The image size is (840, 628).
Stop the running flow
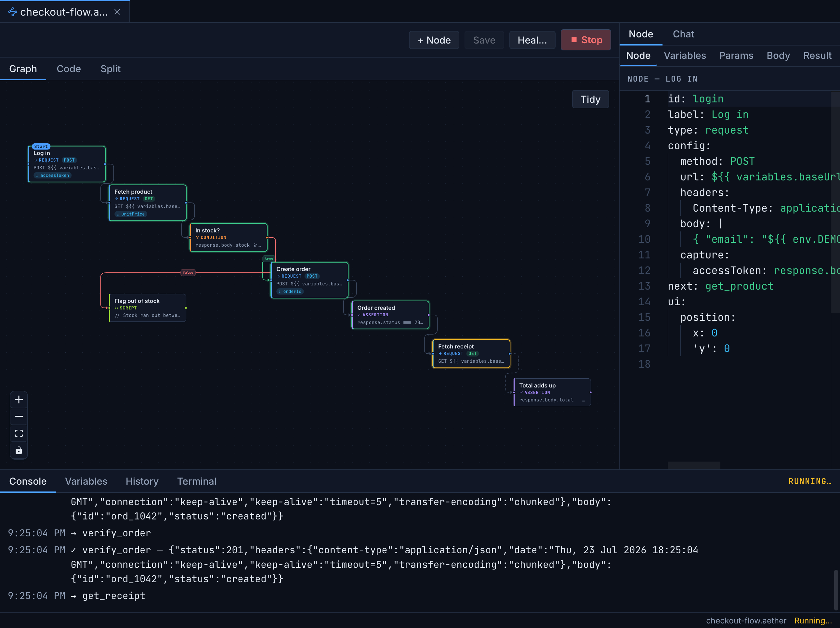pos(585,40)
